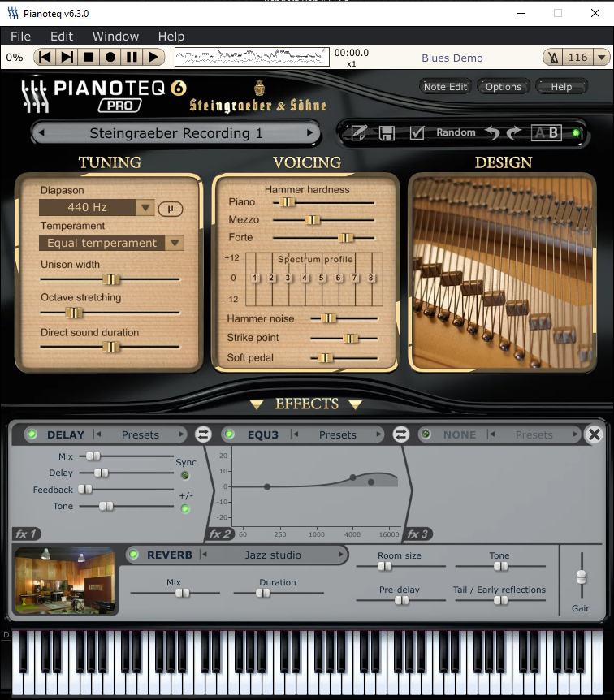Click the EQ curve point near 4000 Hz
The height and width of the screenshot is (700, 614).
coord(352,477)
